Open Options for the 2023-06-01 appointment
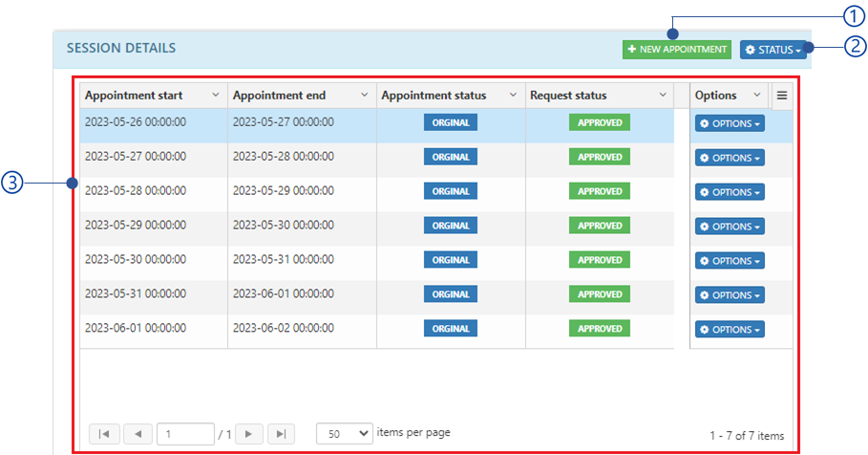 pyautogui.click(x=730, y=330)
